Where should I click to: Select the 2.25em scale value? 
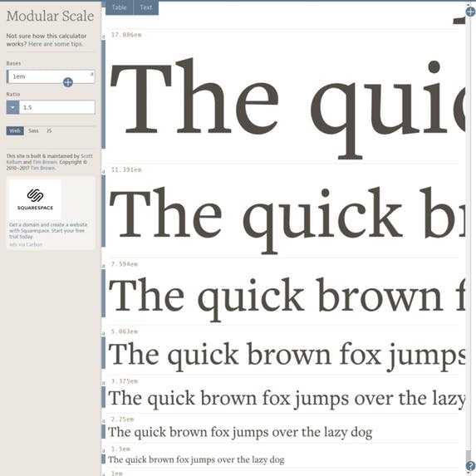click(x=122, y=420)
